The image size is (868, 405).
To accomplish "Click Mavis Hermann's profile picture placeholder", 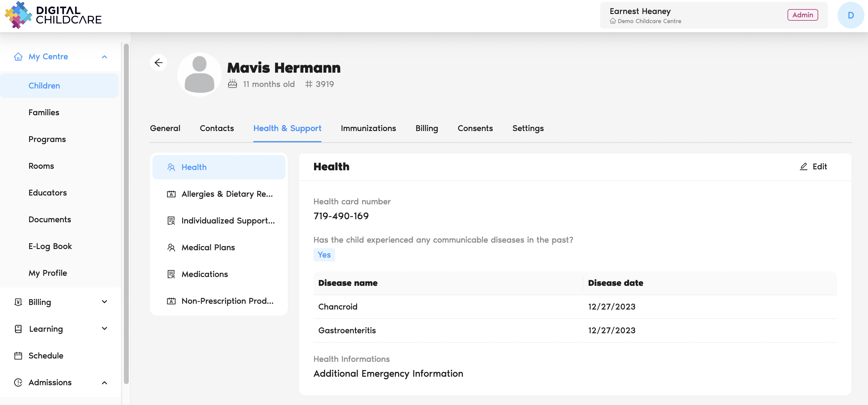I will tap(199, 74).
